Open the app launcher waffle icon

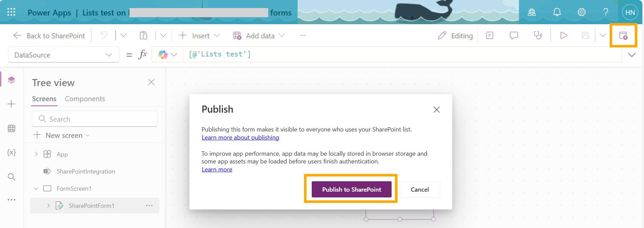pos(11,12)
